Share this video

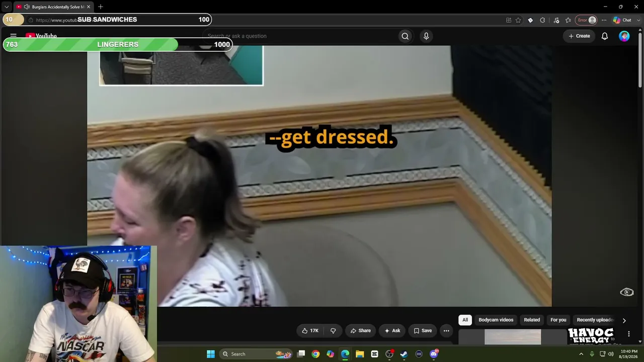coord(360,330)
